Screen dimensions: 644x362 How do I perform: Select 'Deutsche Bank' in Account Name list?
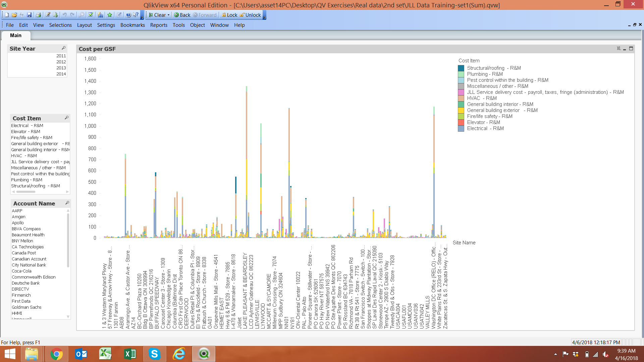[39, 283]
